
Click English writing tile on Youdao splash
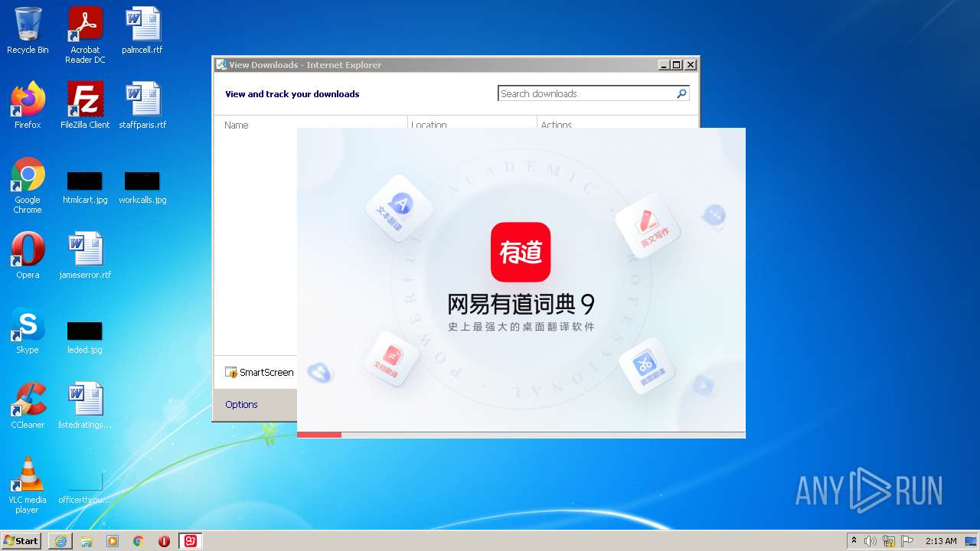(648, 227)
